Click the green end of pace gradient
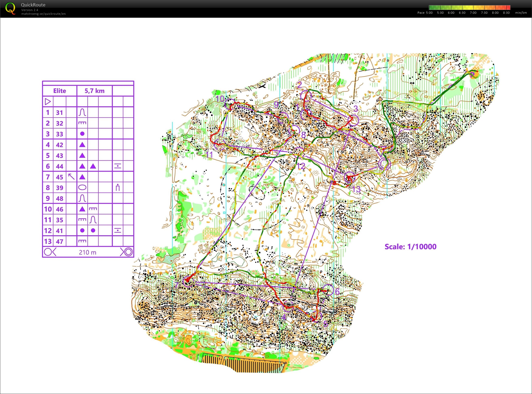 point(431,8)
